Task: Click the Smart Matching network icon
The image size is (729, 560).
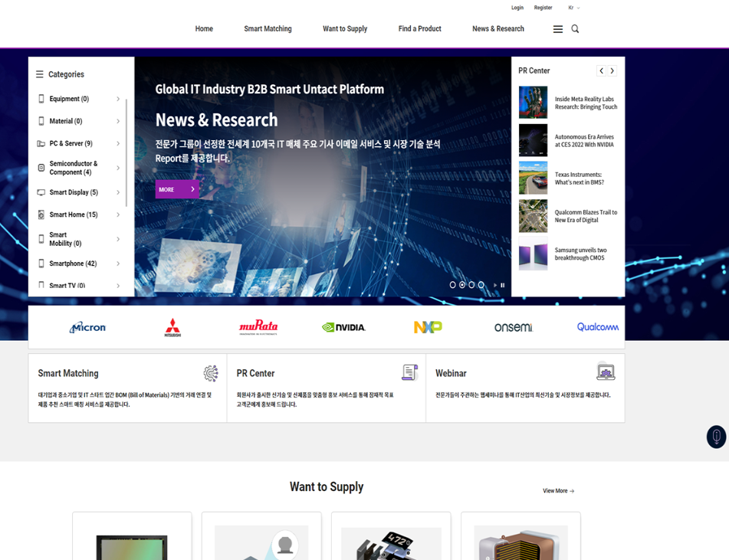Action: (211, 373)
